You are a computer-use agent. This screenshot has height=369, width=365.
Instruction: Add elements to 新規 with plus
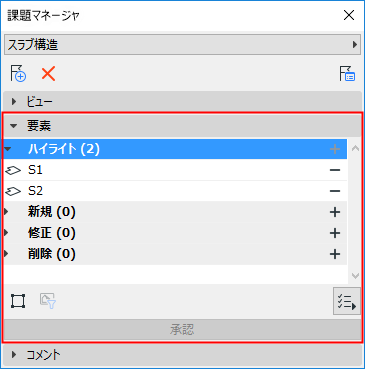335,212
